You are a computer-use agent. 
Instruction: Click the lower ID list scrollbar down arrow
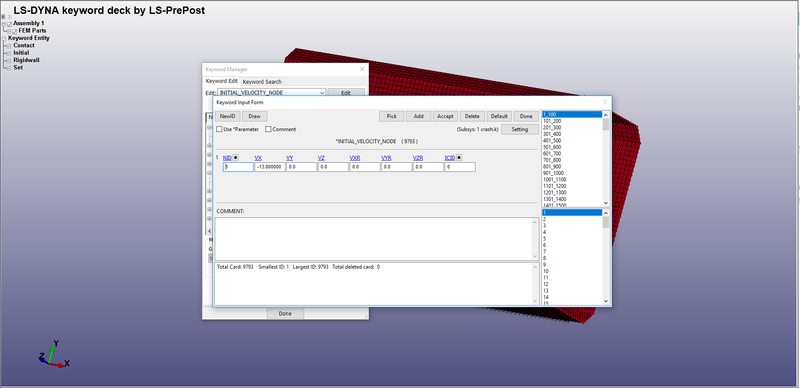tap(606, 301)
